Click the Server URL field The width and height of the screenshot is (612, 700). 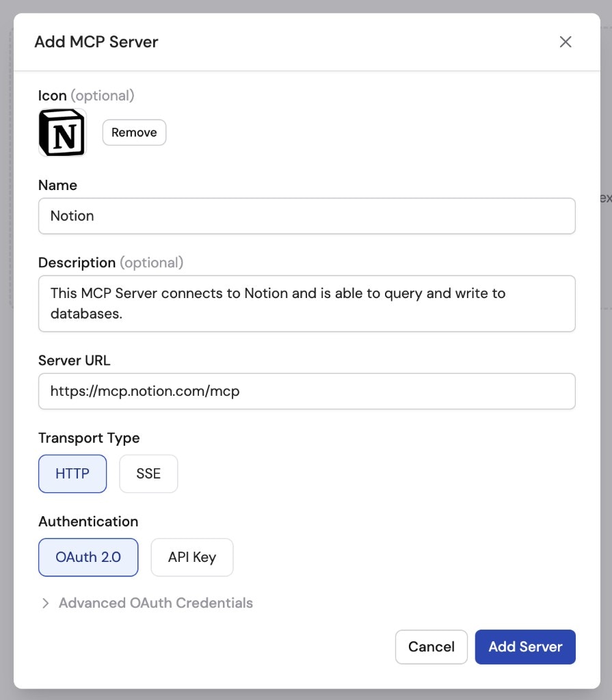[x=306, y=390]
